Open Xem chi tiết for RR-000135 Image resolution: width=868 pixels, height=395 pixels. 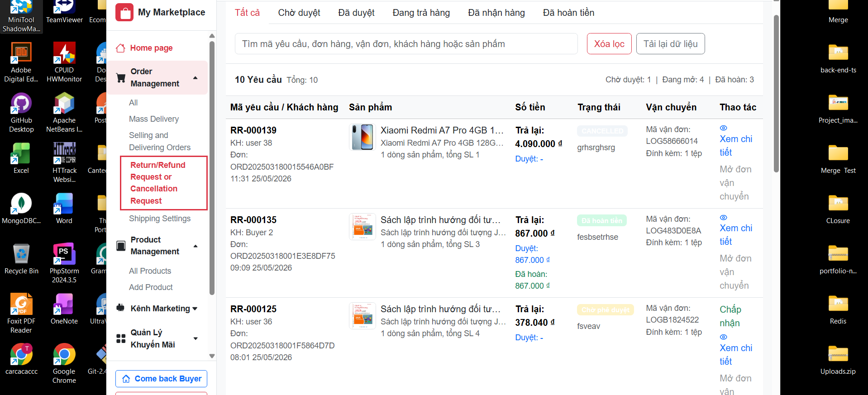point(736,235)
